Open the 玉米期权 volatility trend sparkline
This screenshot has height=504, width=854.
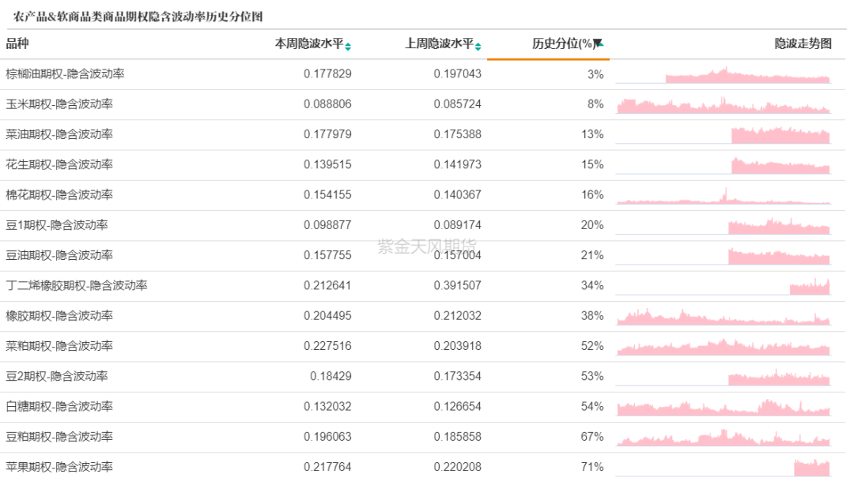point(724,104)
